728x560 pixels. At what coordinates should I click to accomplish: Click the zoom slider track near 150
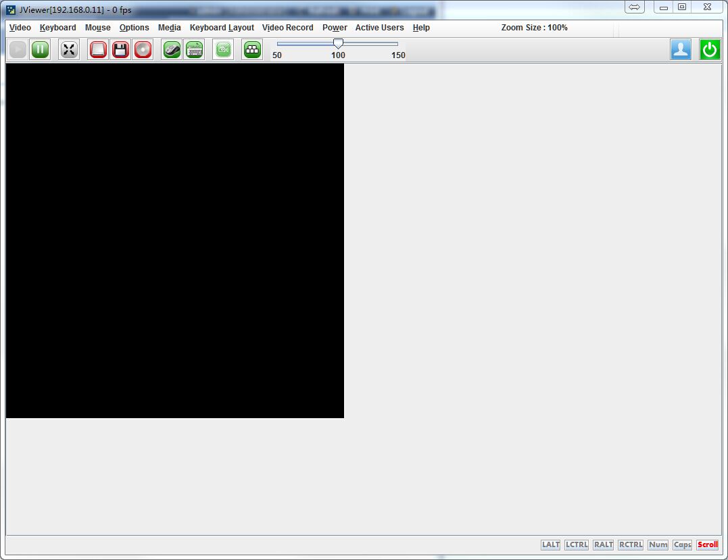click(x=395, y=44)
